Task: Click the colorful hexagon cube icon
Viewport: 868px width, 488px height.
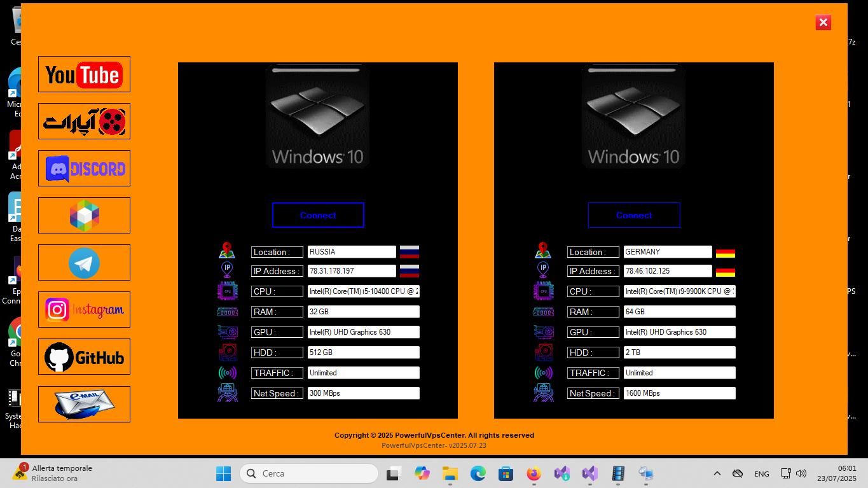Action: 84,216
